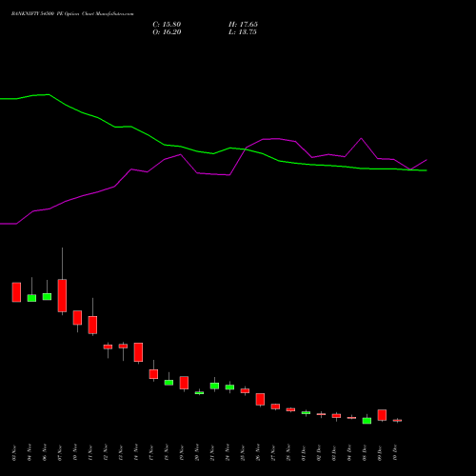Viewport: 476px width, 476px height.
Task: Click the 10 Dec date axis label
Action: (x=395, y=452)
